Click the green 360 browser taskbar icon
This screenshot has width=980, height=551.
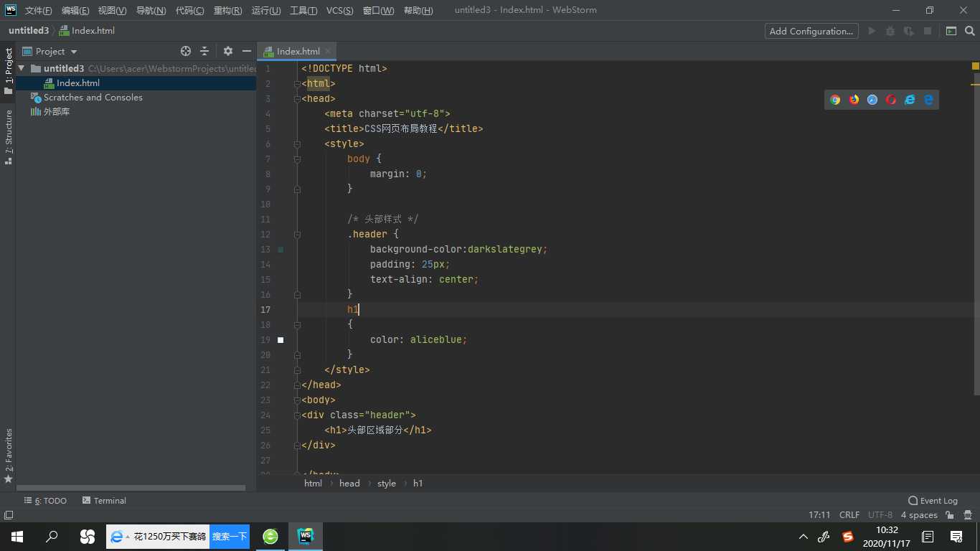[x=270, y=536]
